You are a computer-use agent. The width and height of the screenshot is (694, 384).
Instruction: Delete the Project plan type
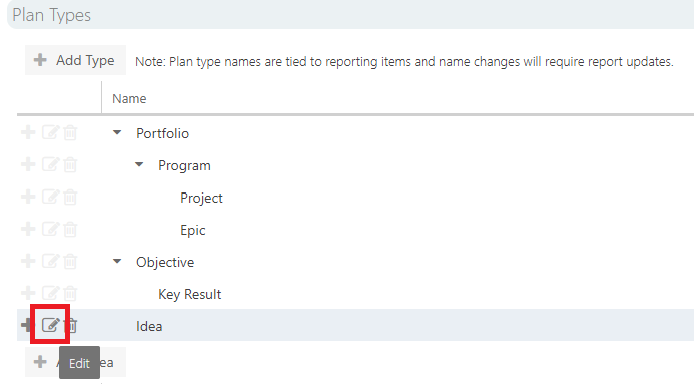click(x=70, y=197)
